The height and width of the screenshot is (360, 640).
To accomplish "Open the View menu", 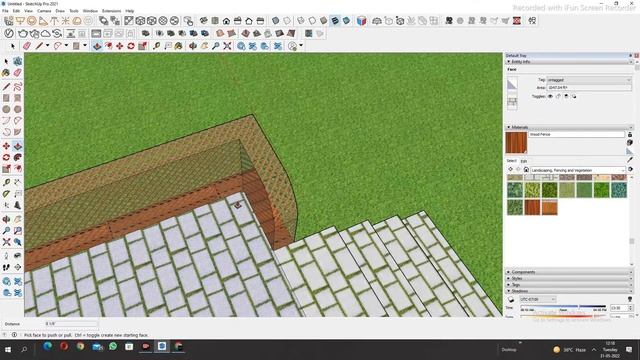I will (29, 11).
